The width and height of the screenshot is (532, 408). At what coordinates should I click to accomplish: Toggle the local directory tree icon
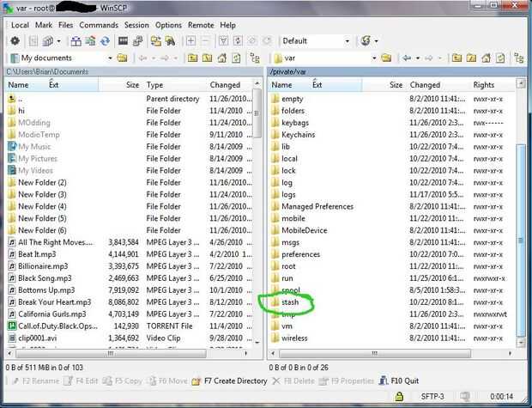point(255,58)
